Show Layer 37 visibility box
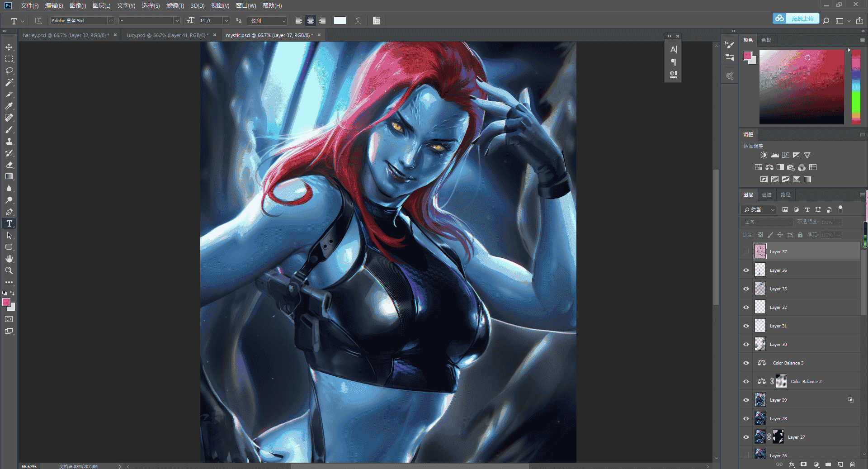868x469 pixels. tap(746, 251)
